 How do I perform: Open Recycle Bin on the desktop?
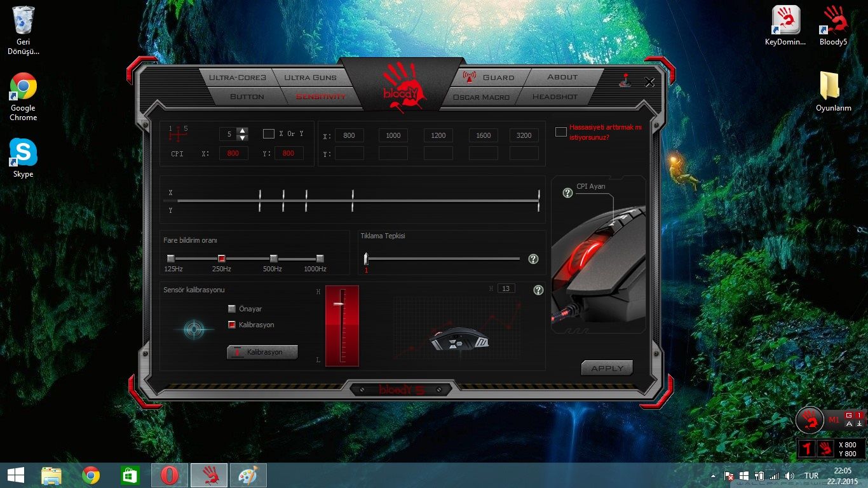pyautogui.click(x=24, y=30)
